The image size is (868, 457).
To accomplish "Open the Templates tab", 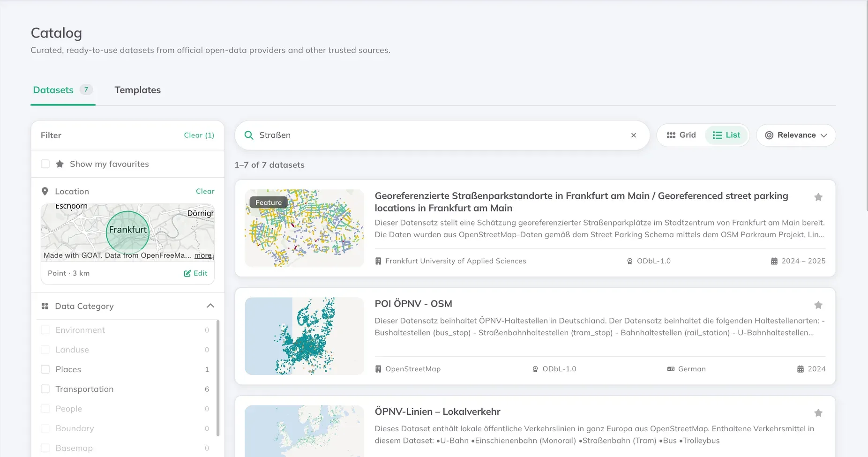I will 138,90.
